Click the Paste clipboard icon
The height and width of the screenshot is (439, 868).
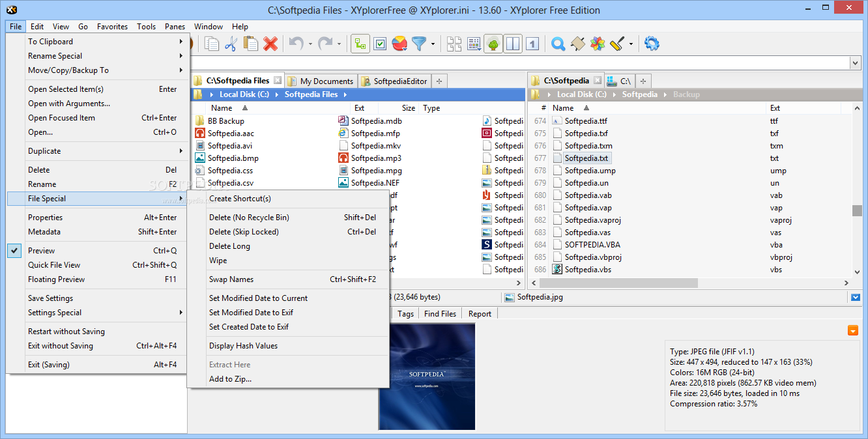coord(250,44)
